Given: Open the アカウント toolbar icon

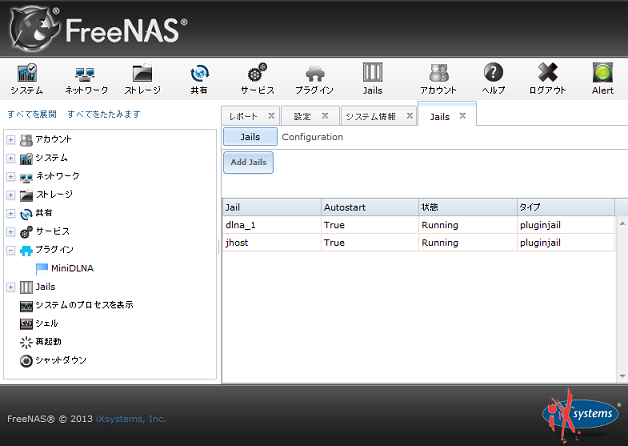Looking at the screenshot, I should (438, 79).
